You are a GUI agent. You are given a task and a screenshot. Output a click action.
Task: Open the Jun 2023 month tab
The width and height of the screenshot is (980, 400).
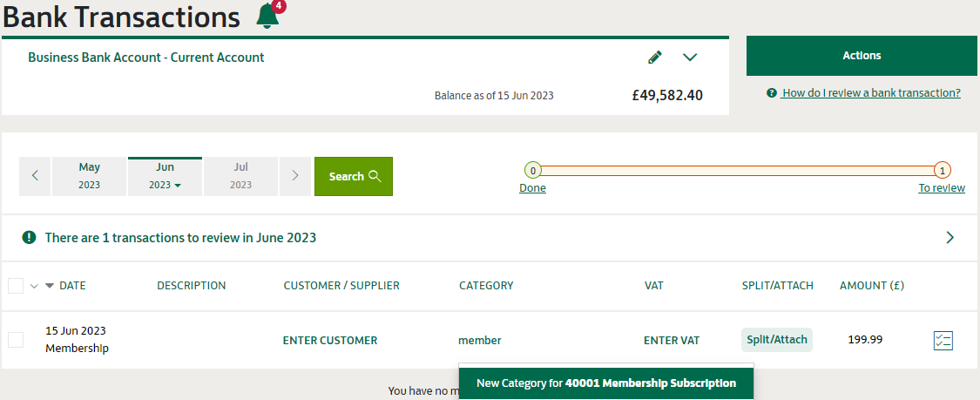coord(165,176)
